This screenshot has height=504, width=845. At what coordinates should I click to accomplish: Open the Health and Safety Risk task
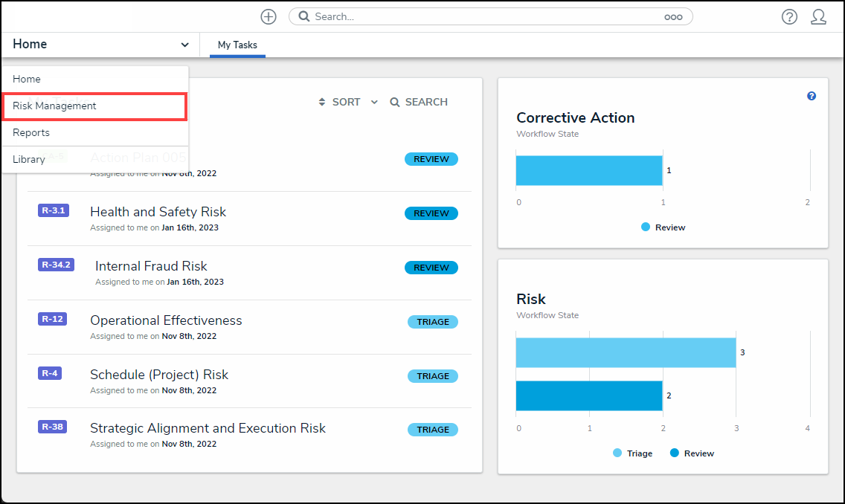pos(158,212)
